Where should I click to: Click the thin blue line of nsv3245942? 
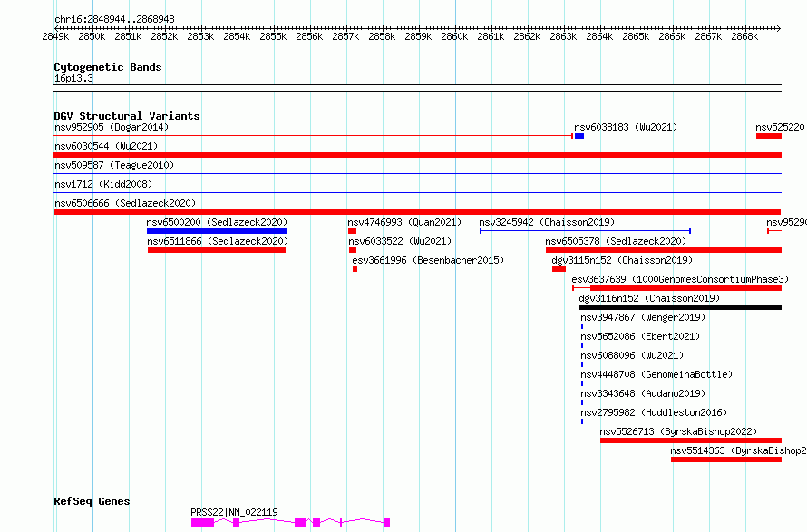585,231
